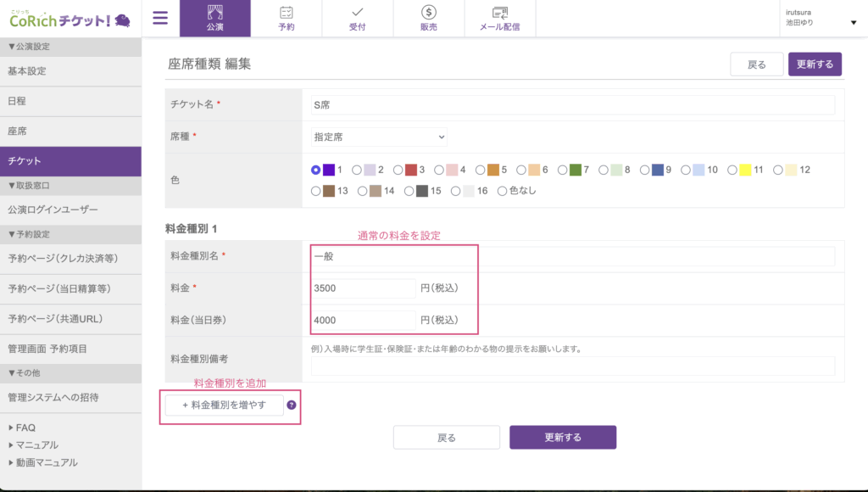Open the 席種 指定席 dropdown
This screenshot has width=868, height=492.
coord(379,137)
